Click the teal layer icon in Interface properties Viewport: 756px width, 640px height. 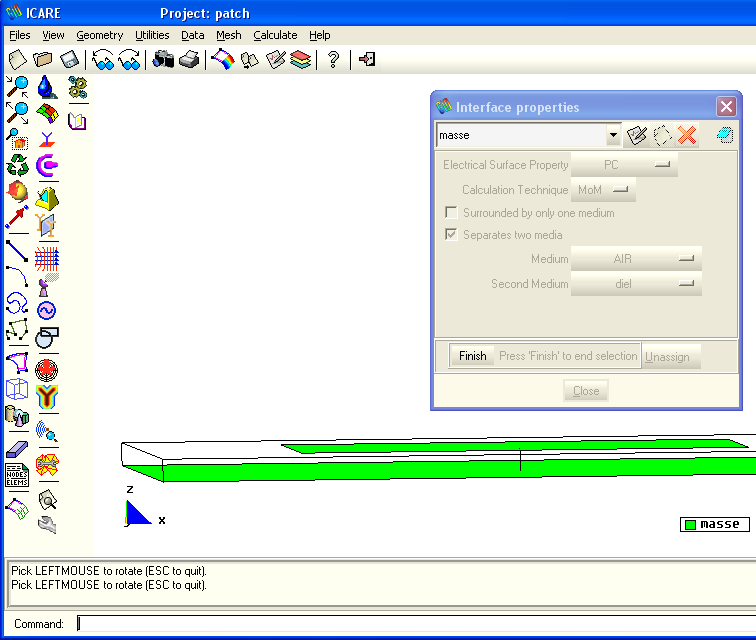click(x=725, y=135)
